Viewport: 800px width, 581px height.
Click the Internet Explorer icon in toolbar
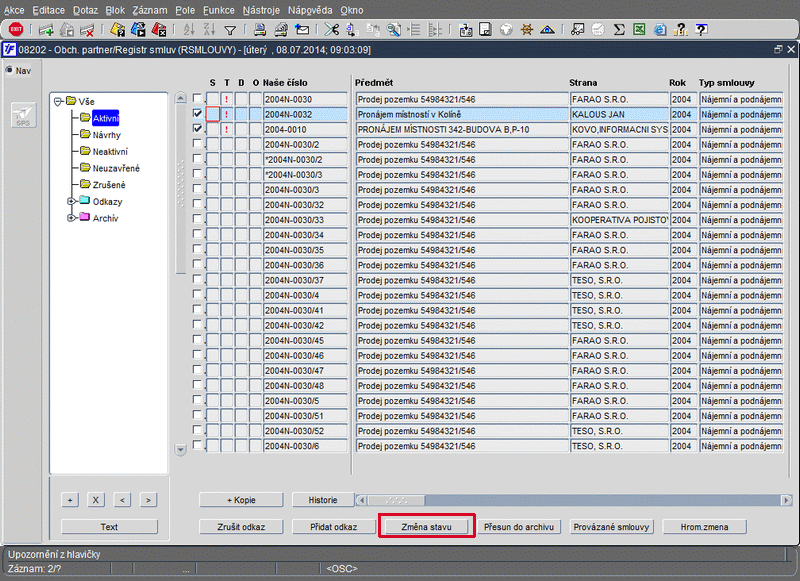point(660,30)
